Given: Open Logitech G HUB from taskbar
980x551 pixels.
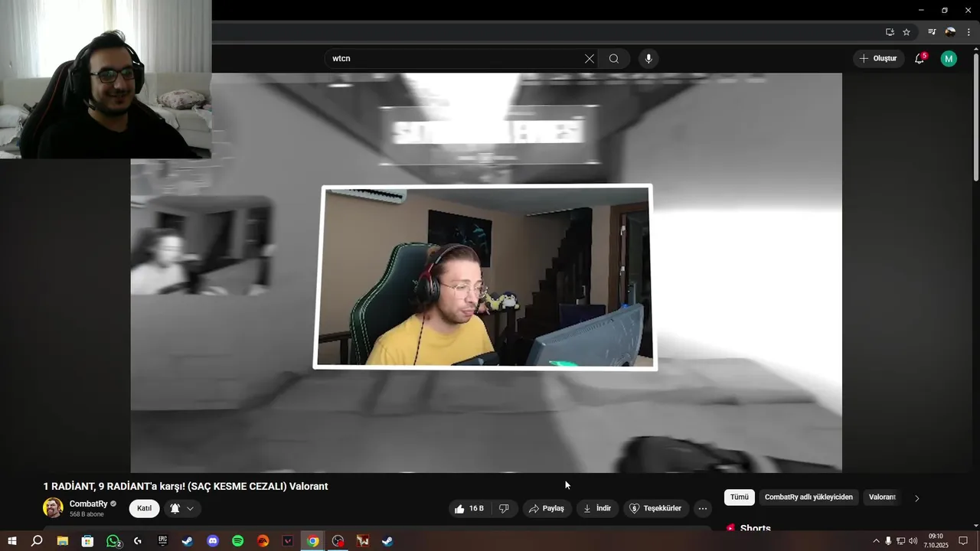Looking at the screenshot, I should point(137,541).
